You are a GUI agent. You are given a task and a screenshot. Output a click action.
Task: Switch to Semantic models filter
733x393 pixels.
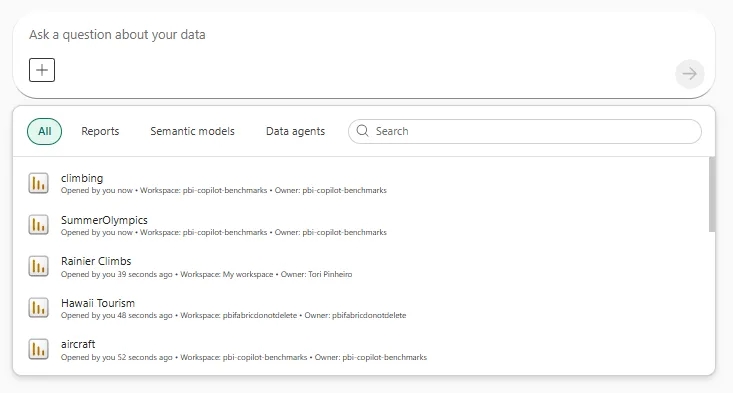[192, 131]
